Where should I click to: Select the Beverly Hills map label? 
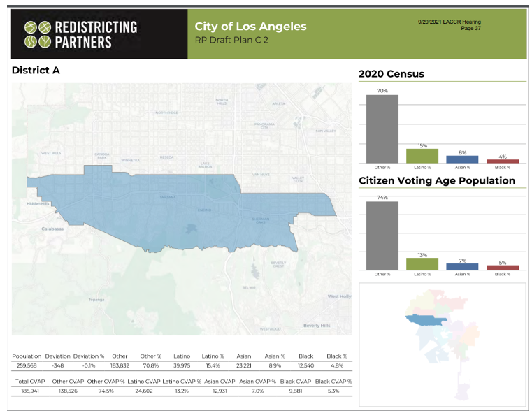[317, 326]
